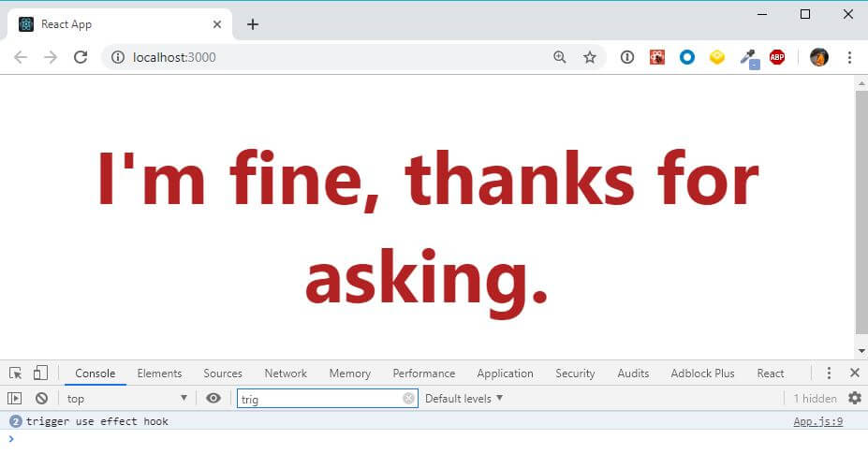Screen dimensions: 868x454
Task: Open the yellow brick extension icon
Action: click(717, 57)
